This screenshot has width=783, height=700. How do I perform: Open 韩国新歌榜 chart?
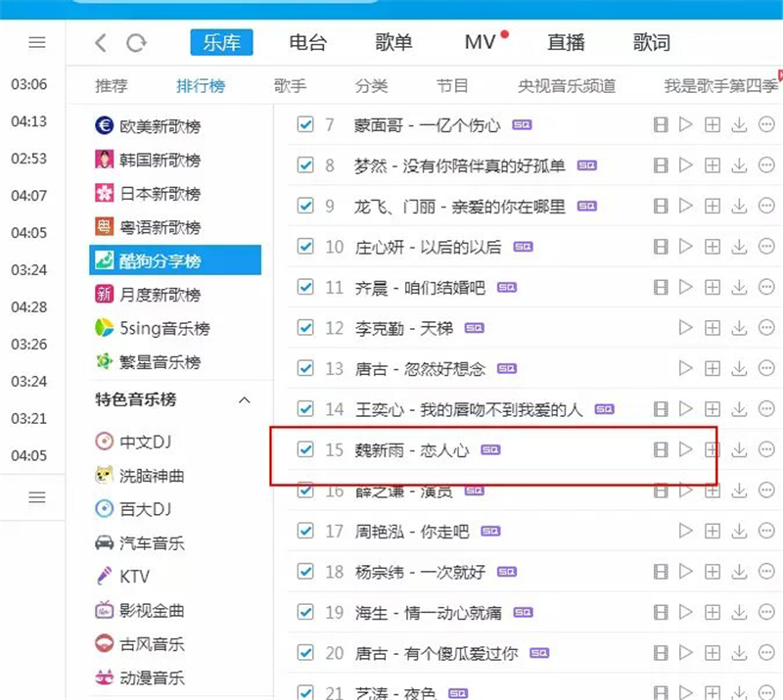(148, 160)
